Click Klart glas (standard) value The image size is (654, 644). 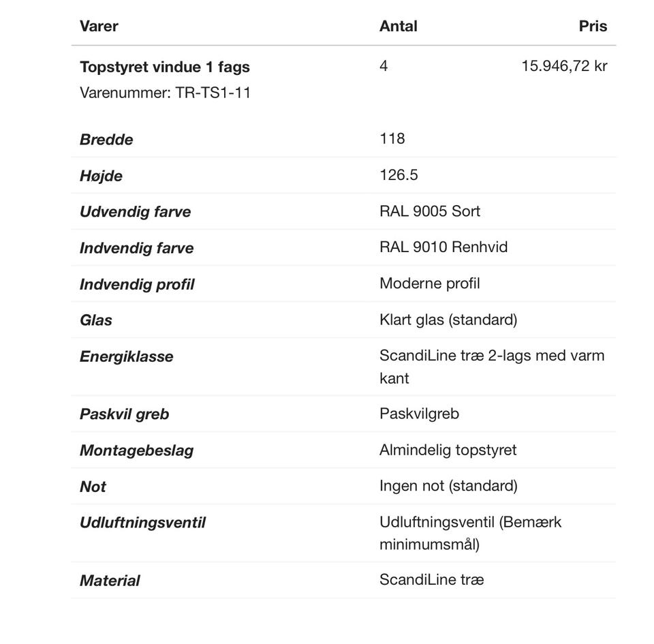[x=448, y=320]
